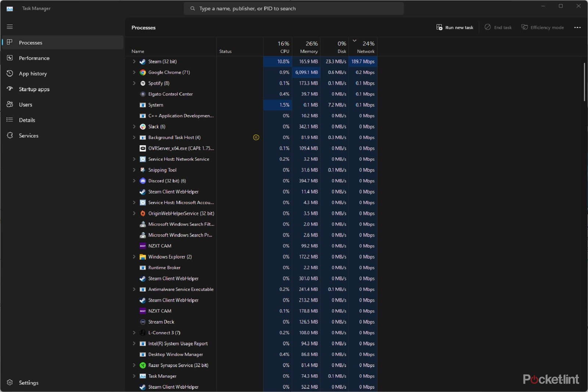Viewport: 588px width, 392px height.
Task: Expand the Google Chrome (71) process group
Action: coord(134,72)
